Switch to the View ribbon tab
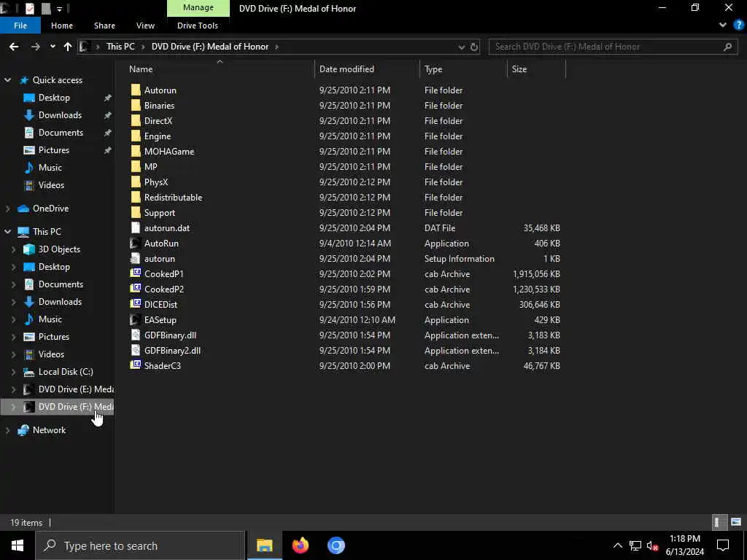The image size is (747, 560). 145,26
